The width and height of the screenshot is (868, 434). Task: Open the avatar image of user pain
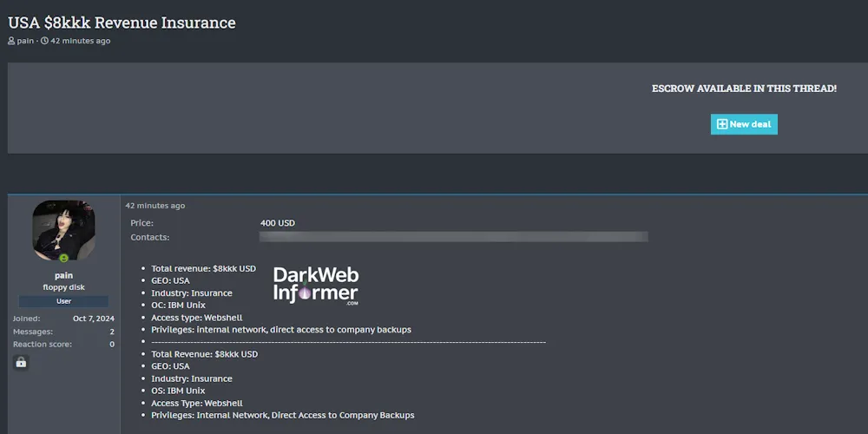click(63, 230)
